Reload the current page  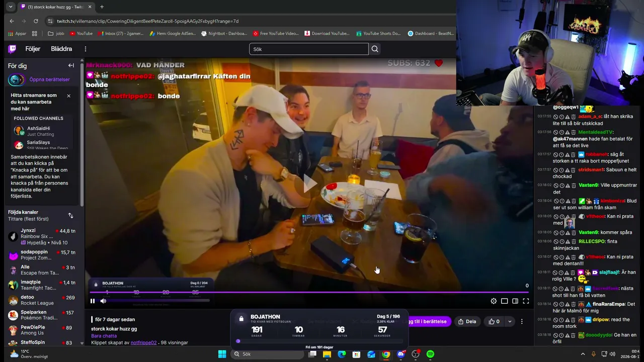36,21
